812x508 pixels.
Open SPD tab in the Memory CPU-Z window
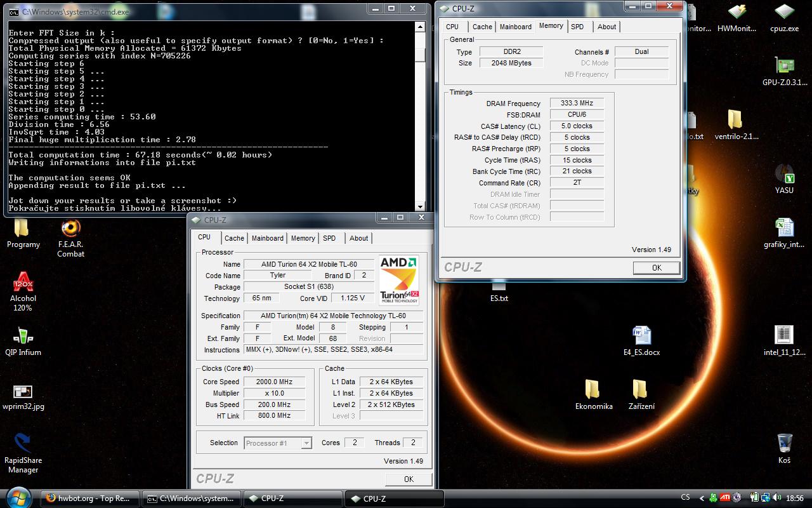point(577,27)
